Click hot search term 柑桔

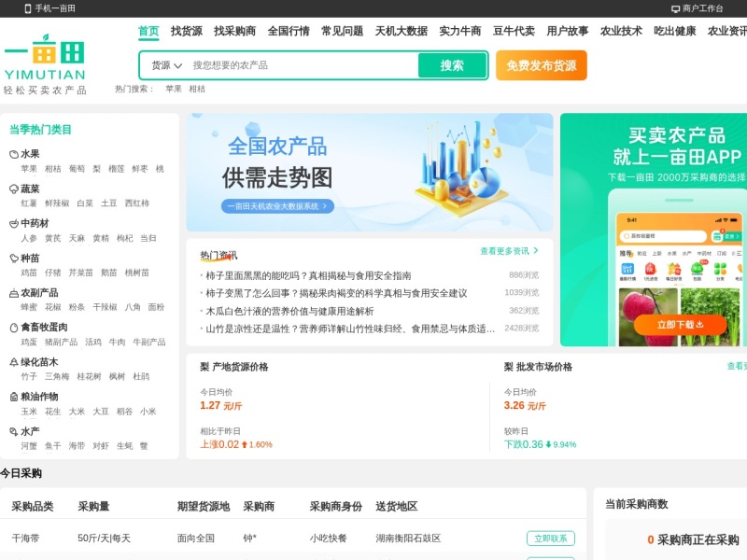(x=197, y=89)
